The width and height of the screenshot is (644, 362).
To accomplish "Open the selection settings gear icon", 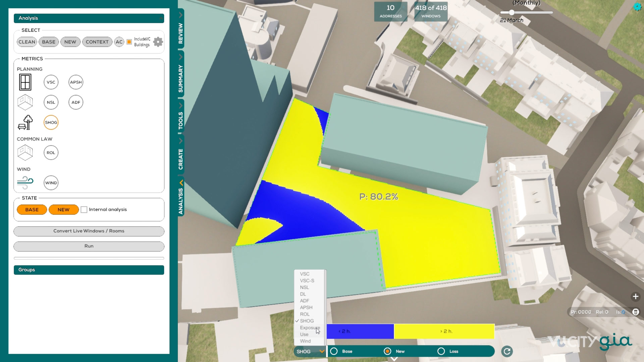I will 158,42.
